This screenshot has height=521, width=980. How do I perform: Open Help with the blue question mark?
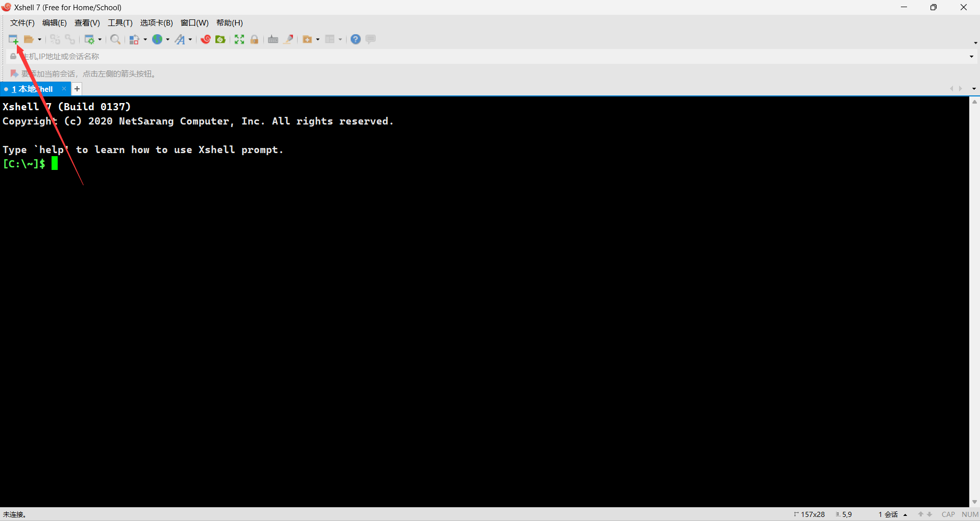(x=356, y=39)
